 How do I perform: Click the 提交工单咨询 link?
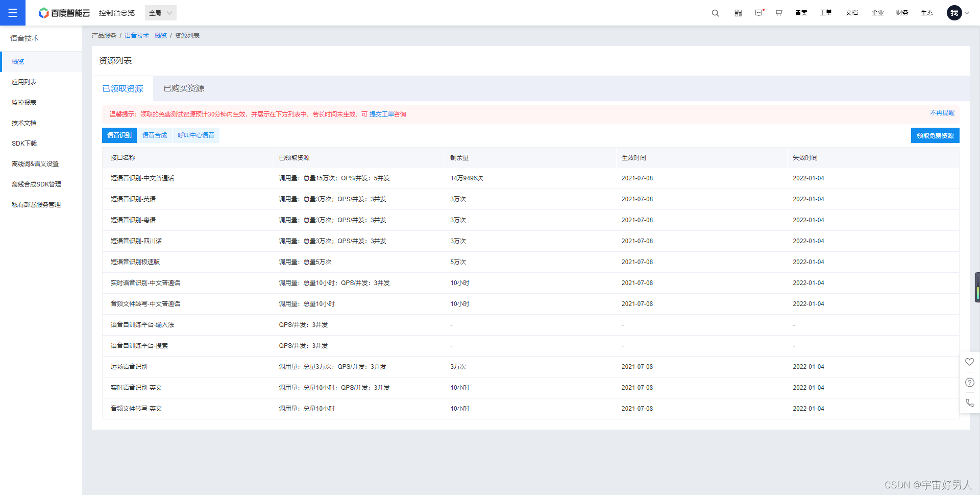coord(387,114)
